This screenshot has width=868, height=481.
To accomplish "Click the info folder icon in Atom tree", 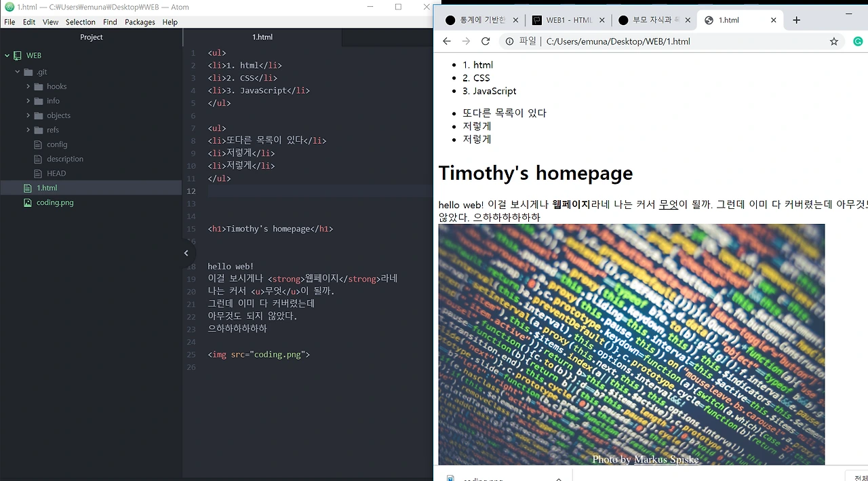I will [x=38, y=101].
